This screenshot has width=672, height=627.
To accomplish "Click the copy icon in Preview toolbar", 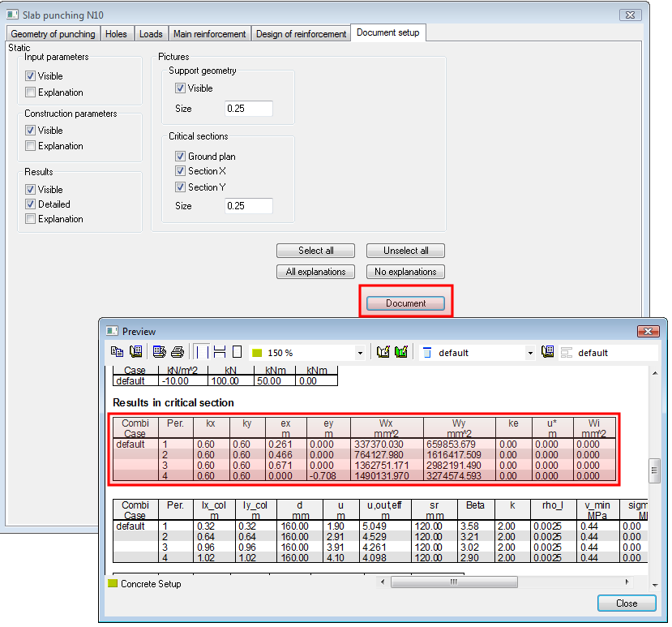I will click(x=118, y=352).
